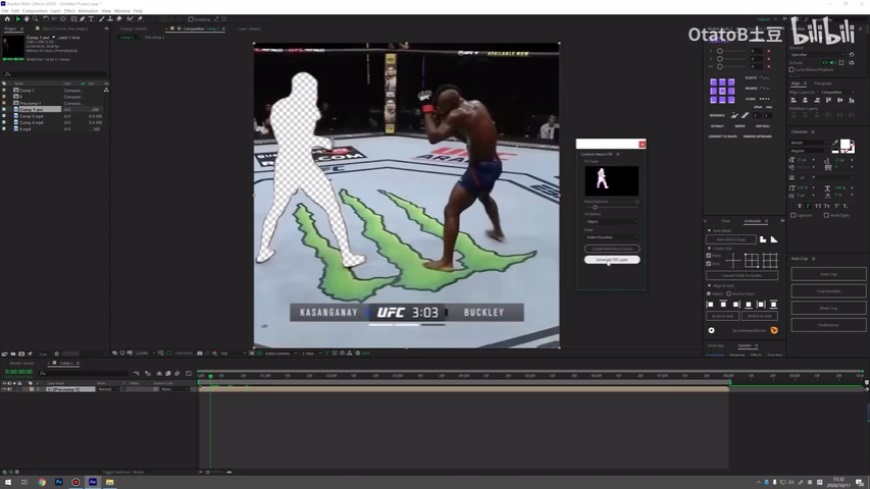The image size is (870, 489).
Task: Open the Animation menu
Action: [x=88, y=11]
